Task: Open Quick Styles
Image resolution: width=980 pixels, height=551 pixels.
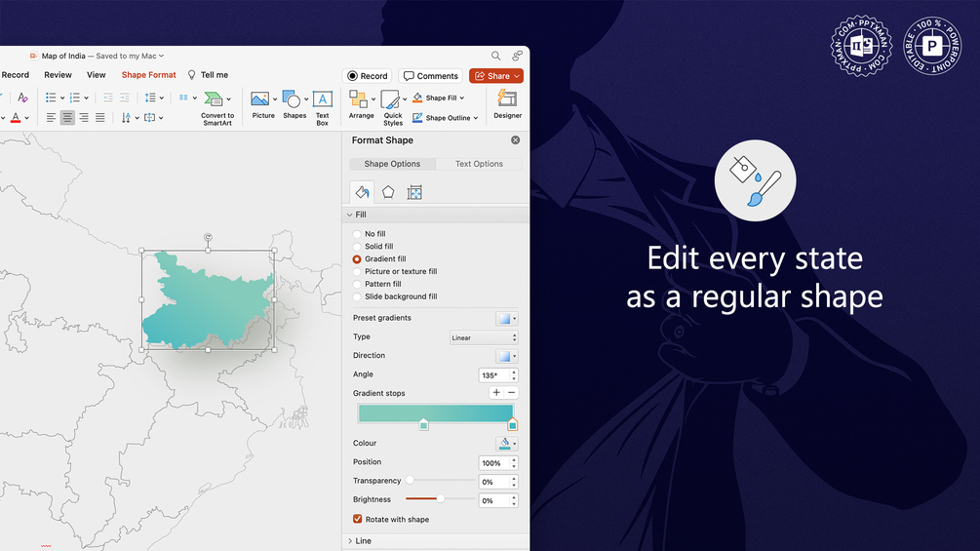Action: (393, 108)
